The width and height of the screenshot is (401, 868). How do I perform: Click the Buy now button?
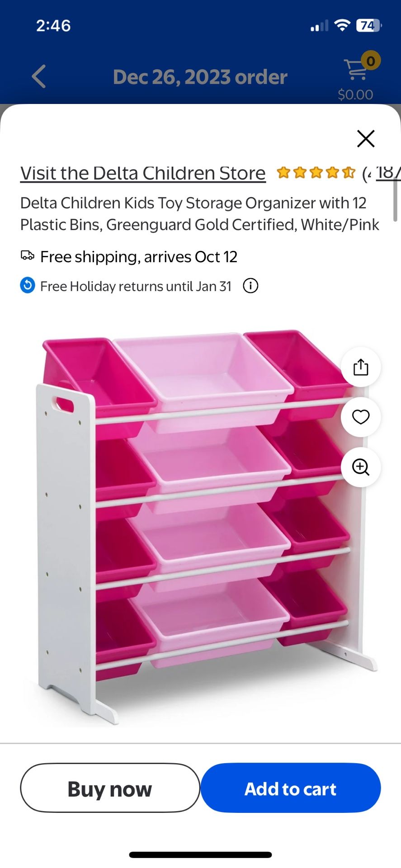(x=110, y=788)
